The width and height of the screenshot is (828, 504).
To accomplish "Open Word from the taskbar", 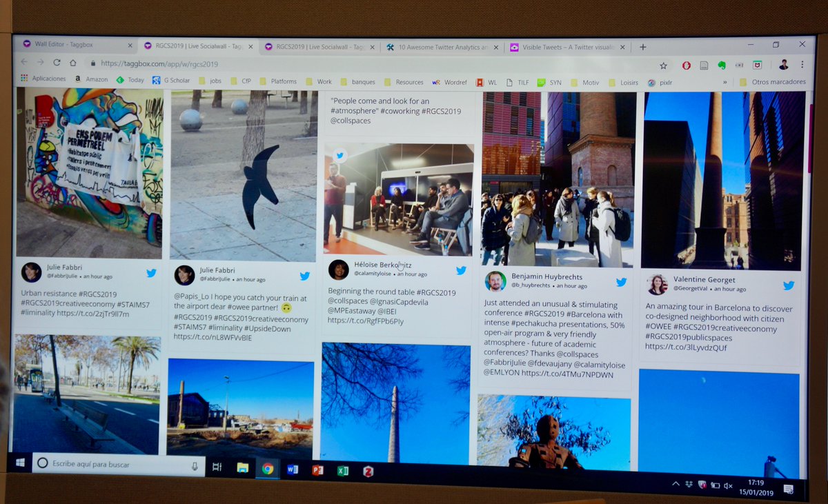I will (293, 470).
